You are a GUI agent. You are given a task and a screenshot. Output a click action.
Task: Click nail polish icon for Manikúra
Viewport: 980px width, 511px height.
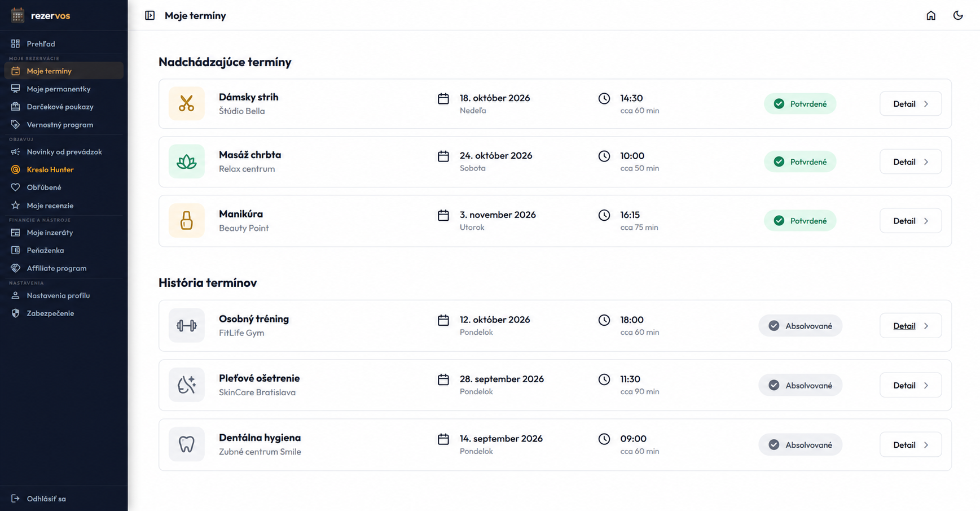pos(186,220)
